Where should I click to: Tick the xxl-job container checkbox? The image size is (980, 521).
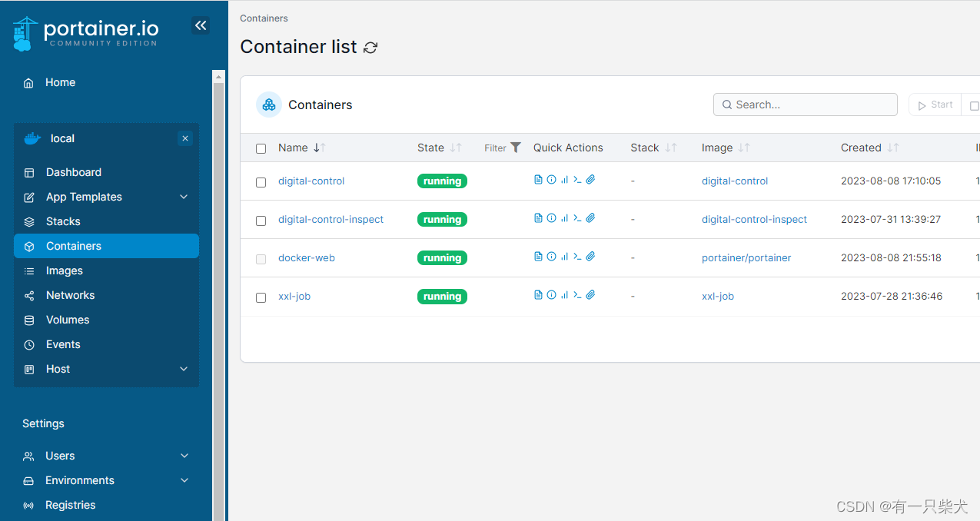(x=261, y=297)
